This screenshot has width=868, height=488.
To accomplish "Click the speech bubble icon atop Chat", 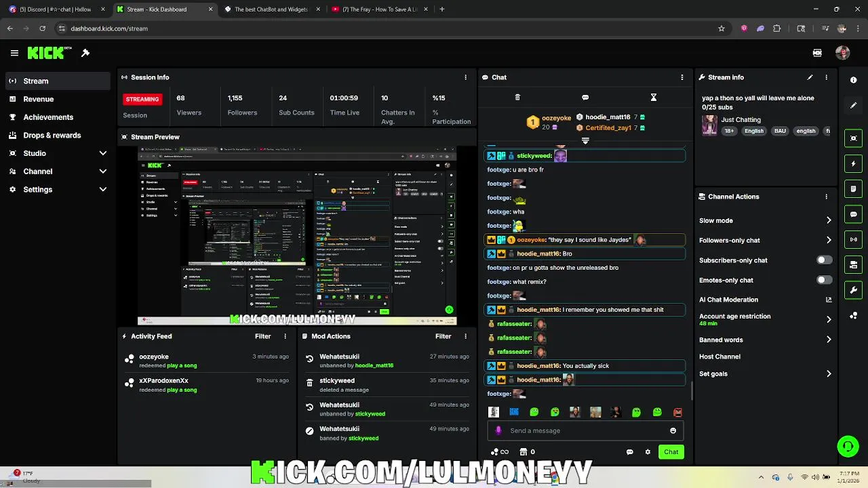I will [x=585, y=98].
